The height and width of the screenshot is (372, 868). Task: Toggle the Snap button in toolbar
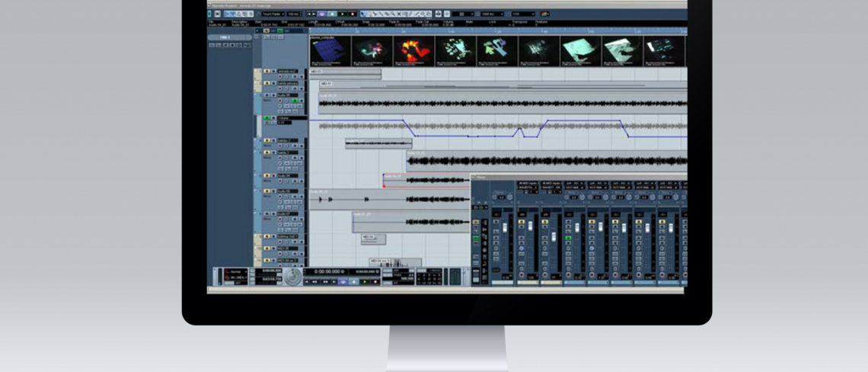[x=447, y=14]
